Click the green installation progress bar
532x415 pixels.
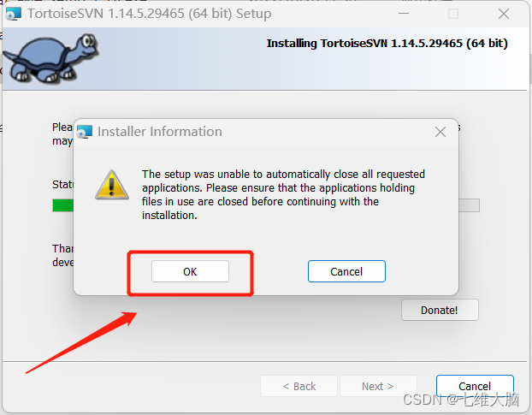[x=62, y=205]
